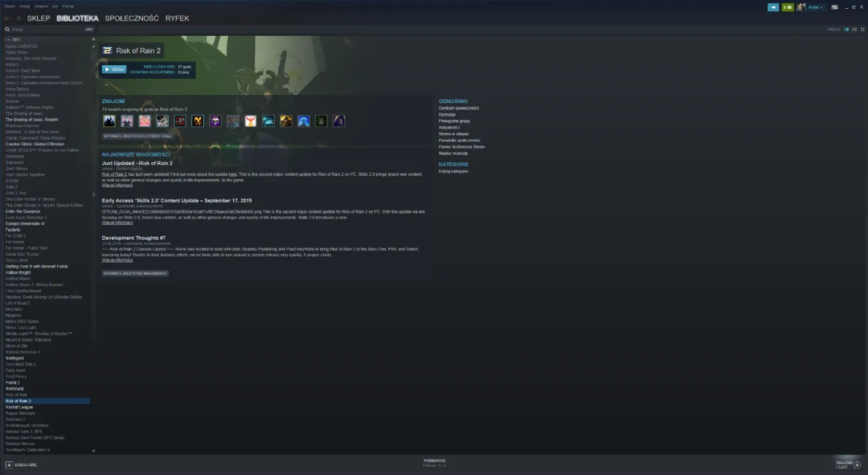Open friends and chat plus icon
This screenshot has height=475, width=868.
(x=857, y=465)
